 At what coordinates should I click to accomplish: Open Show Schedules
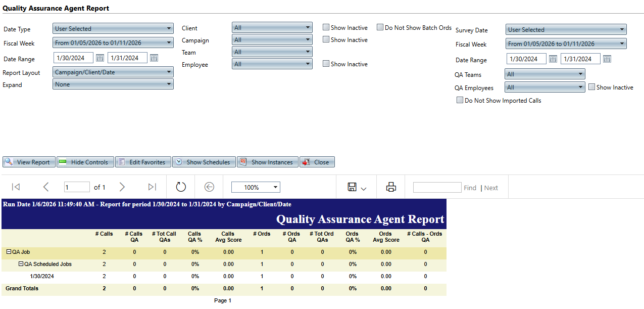click(204, 162)
